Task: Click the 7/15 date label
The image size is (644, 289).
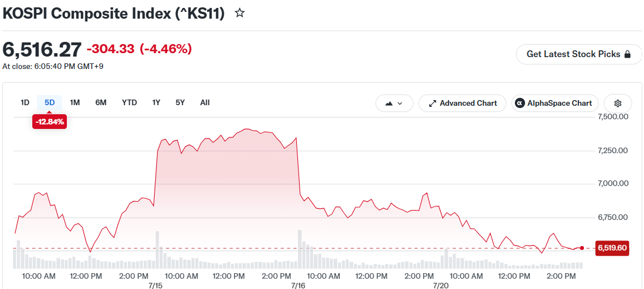Action: [155, 284]
